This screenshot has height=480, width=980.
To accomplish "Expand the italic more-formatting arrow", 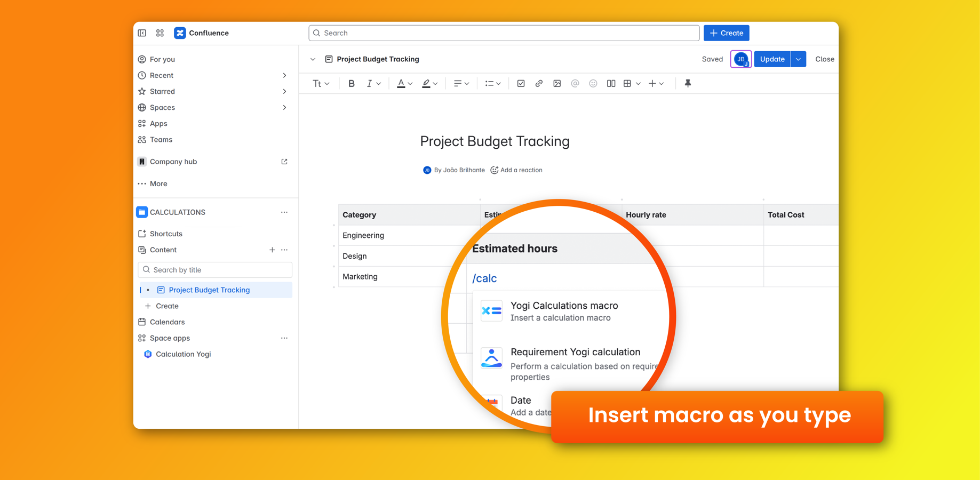I will point(379,84).
